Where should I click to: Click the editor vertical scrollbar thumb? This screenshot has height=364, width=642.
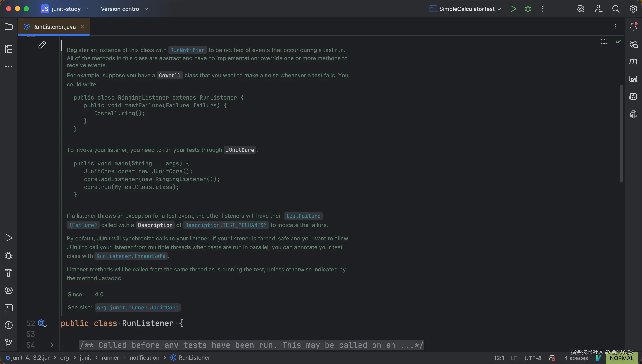pyautogui.click(x=621, y=133)
